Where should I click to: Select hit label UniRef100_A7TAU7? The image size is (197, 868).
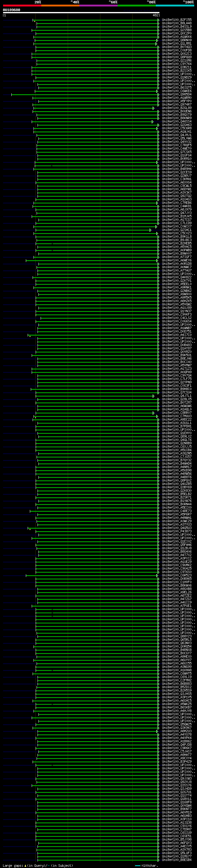tap(176, 271)
